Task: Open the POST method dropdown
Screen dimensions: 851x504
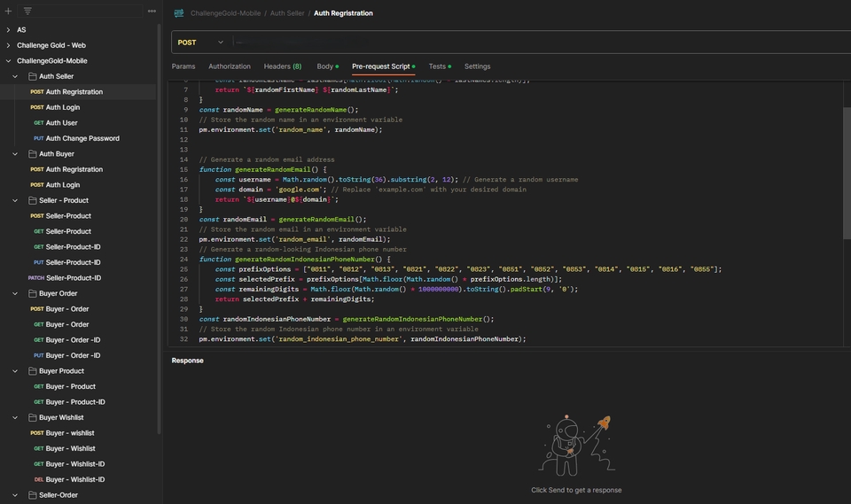Action: pyautogui.click(x=200, y=43)
